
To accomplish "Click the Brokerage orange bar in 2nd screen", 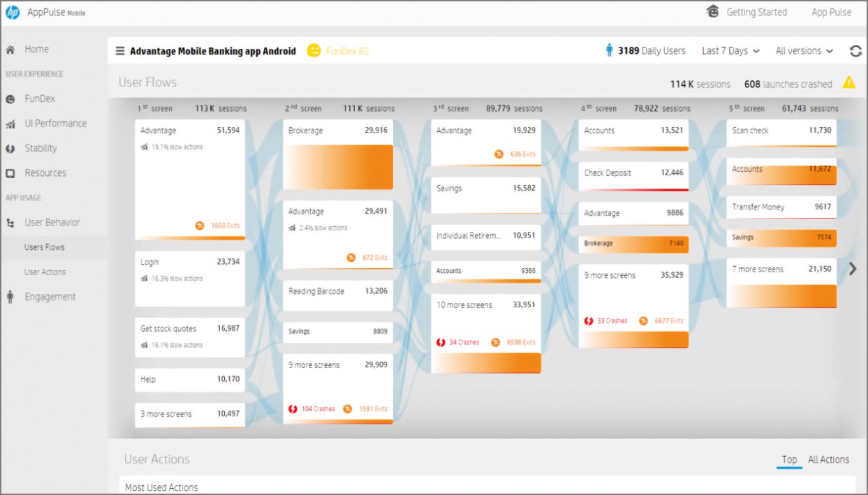I will (338, 167).
